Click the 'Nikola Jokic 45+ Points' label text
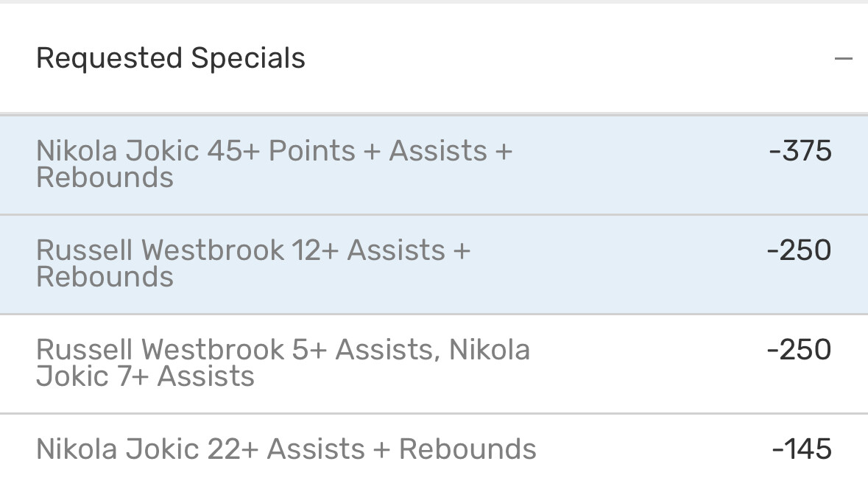This screenshot has width=868, height=478. [196, 151]
